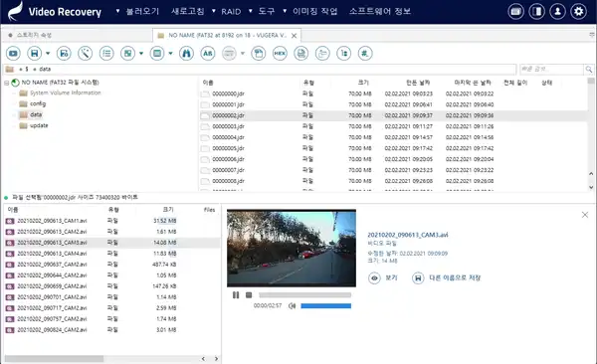Open the HEX viewer icon

click(280, 54)
